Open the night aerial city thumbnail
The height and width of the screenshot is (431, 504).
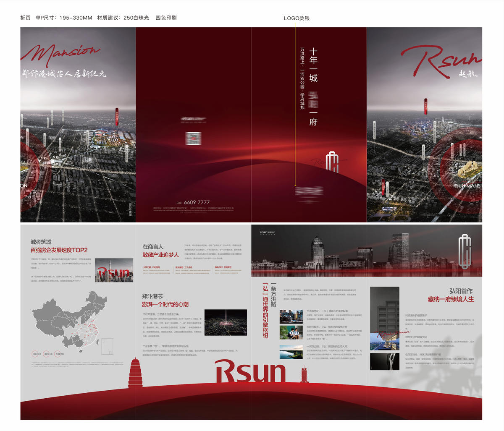(226, 322)
